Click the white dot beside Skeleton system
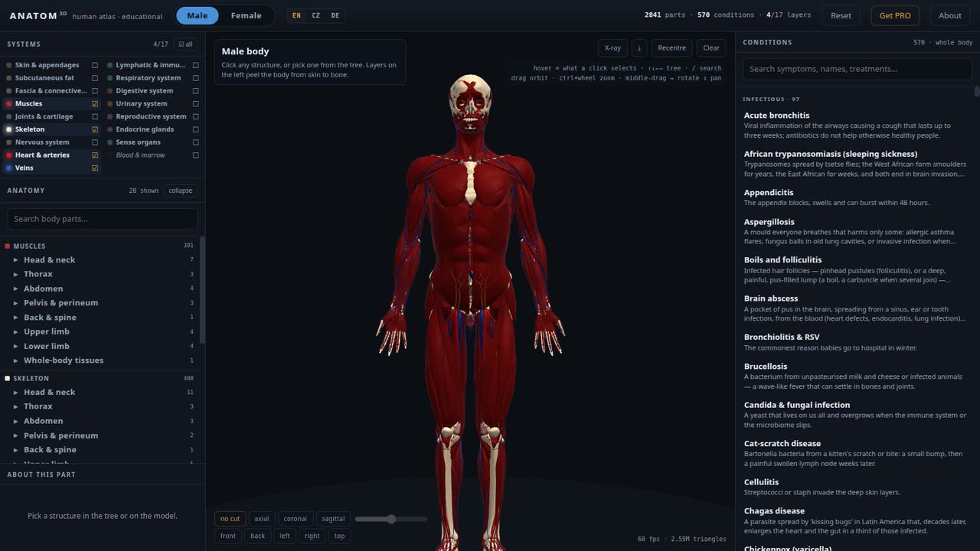The height and width of the screenshot is (551, 980). click(x=9, y=129)
